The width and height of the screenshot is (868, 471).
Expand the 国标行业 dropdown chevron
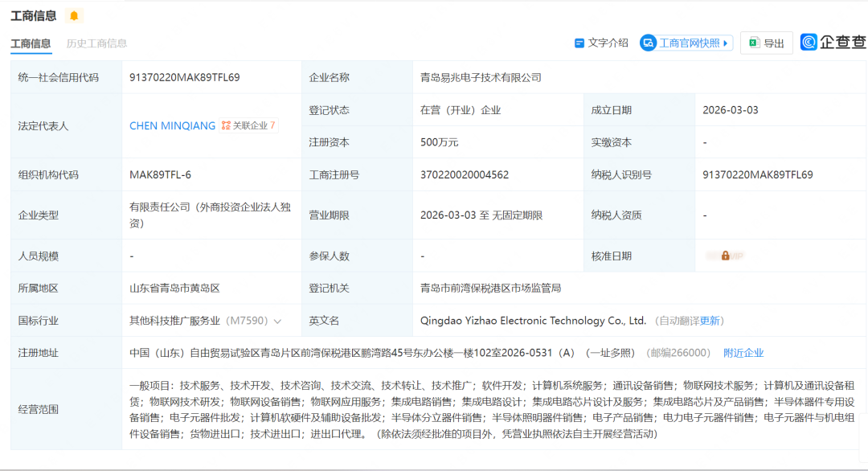coord(278,321)
